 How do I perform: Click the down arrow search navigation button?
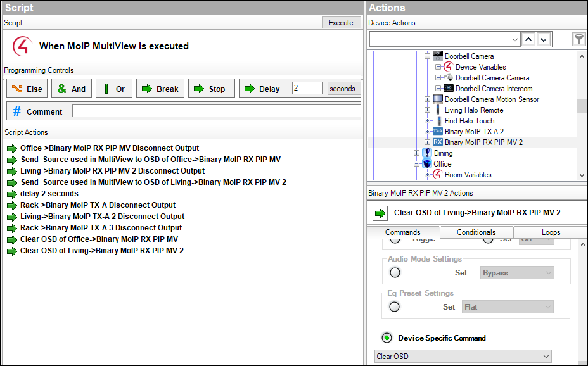coord(543,39)
